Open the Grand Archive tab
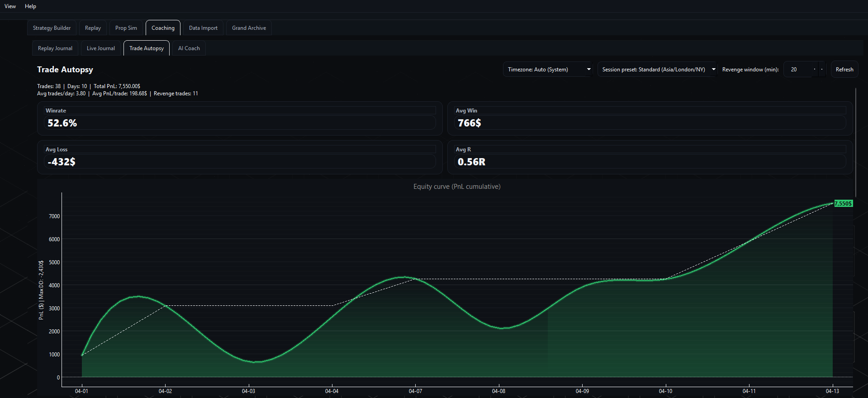 249,28
